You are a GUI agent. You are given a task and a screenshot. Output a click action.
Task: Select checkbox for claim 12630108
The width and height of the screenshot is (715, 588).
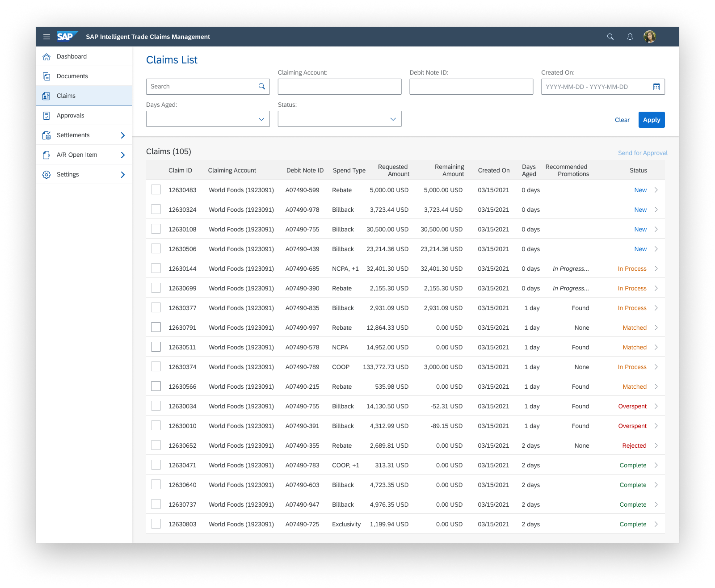[x=156, y=229]
